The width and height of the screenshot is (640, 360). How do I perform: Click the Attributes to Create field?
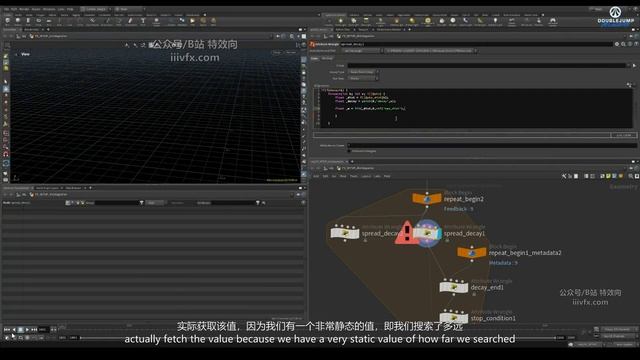point(491,145)
